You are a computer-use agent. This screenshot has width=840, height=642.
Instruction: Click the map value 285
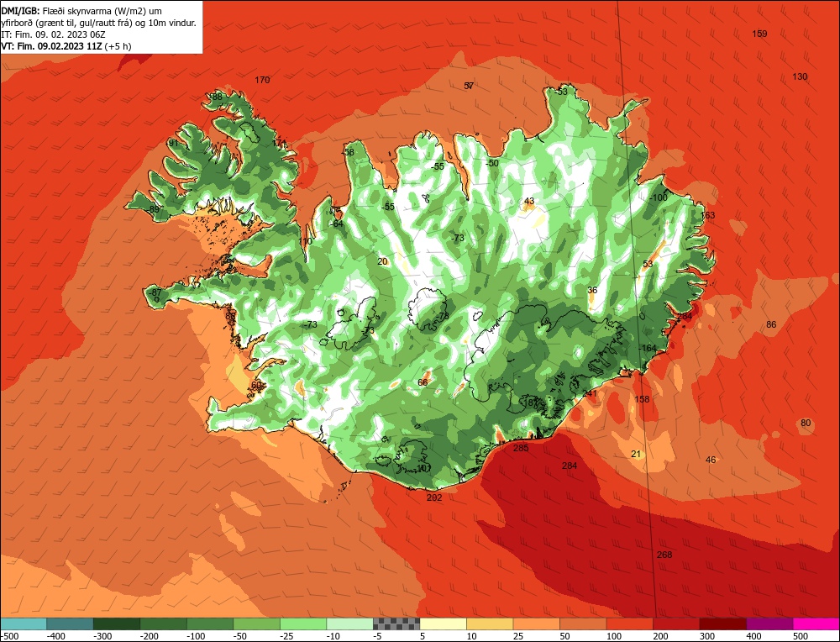click(x=521, y=448)
